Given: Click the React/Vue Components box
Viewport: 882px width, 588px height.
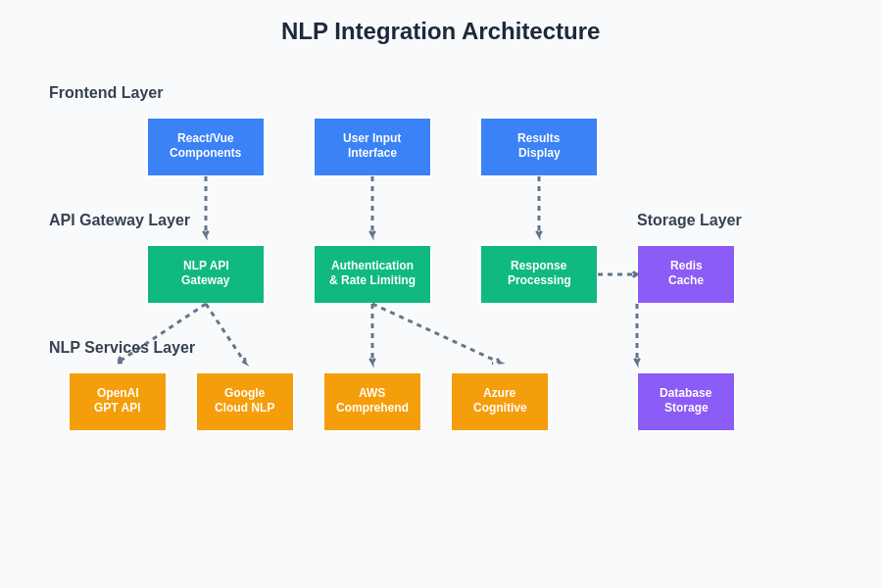Looking at the screenshot, I should (x=206, y=147).
